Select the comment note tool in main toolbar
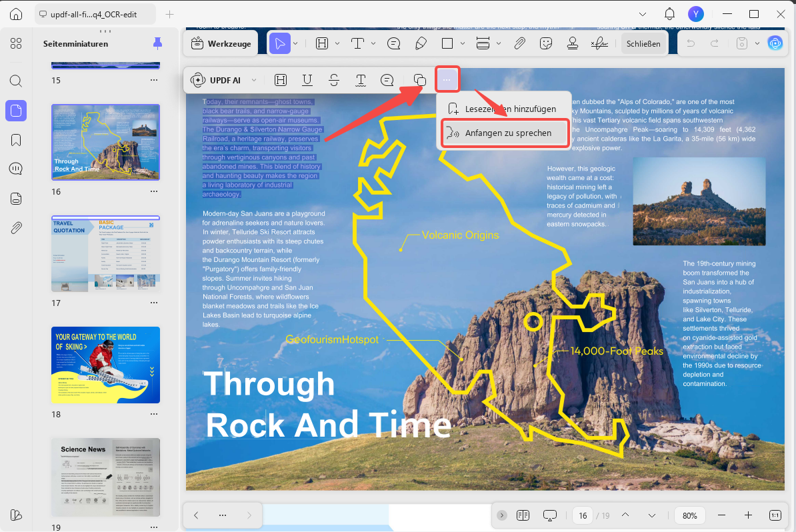This screenshot has width=796, height=532. click(x=393, y=43)
